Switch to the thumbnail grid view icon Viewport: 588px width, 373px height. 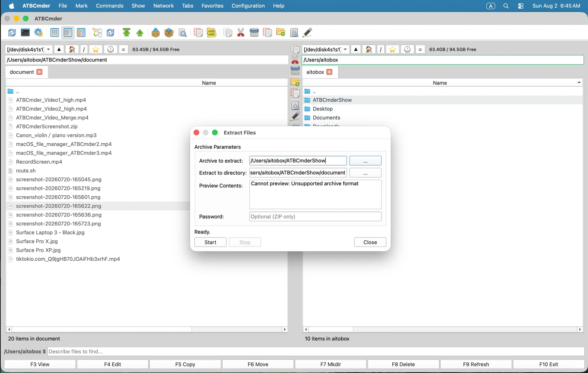81,33
